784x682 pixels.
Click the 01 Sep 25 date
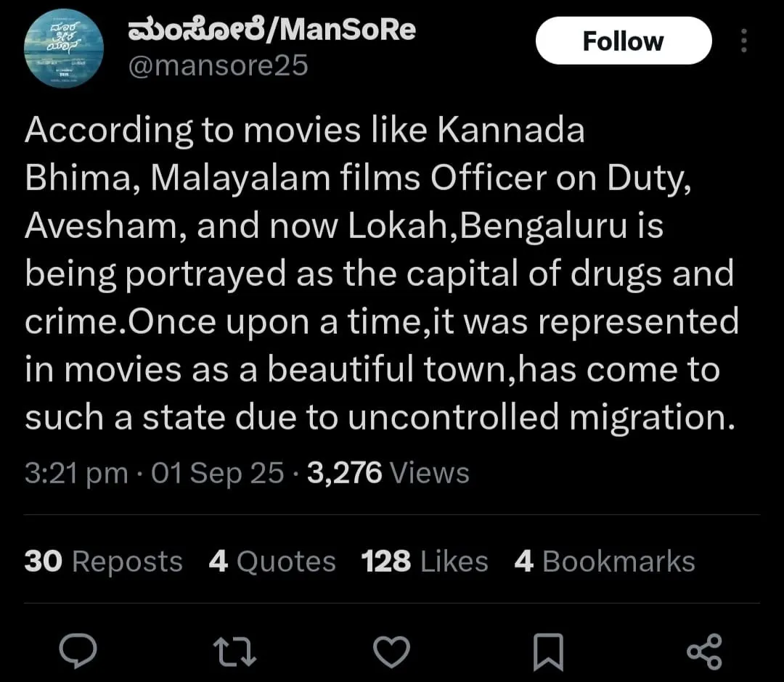click(x=218, y=472)
